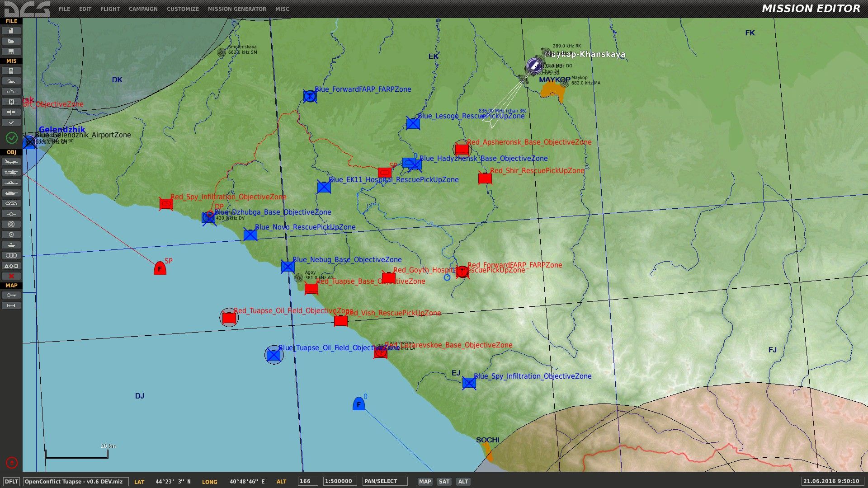Select the red aircraft group marked SP offshore
The height and width of the screenshot is (488, 868).
coord(160,268)
